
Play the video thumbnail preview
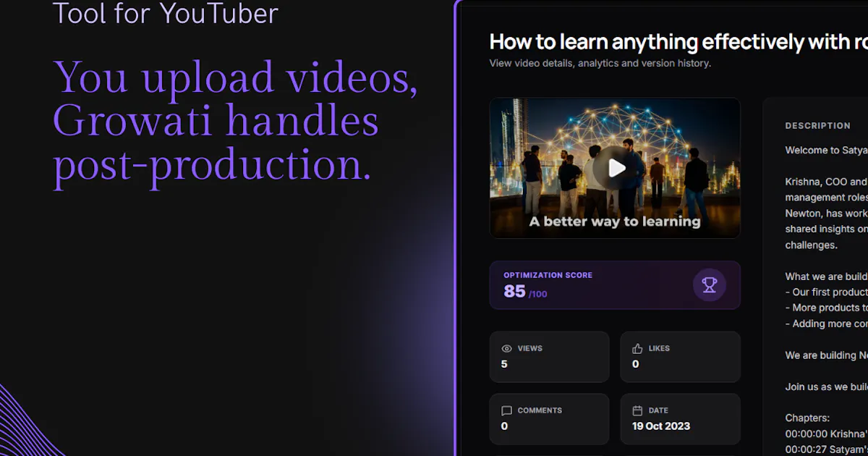coord(616,168)
